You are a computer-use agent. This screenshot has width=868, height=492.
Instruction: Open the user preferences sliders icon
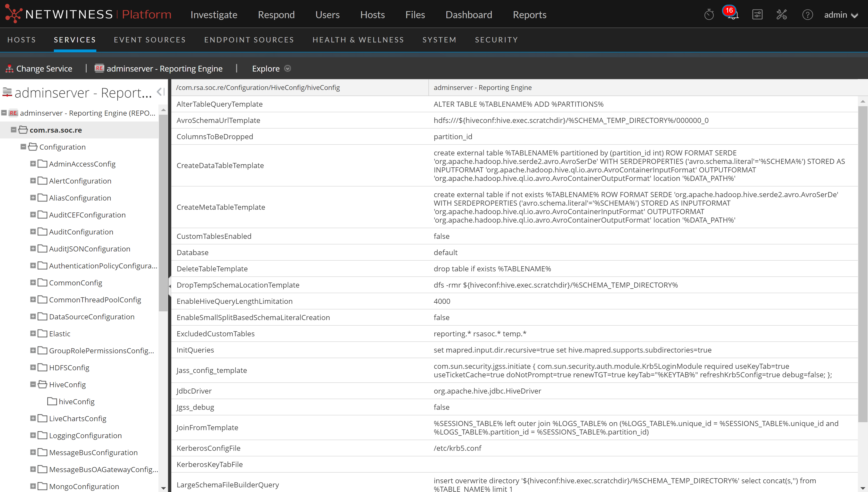click(x=757, y=15)
